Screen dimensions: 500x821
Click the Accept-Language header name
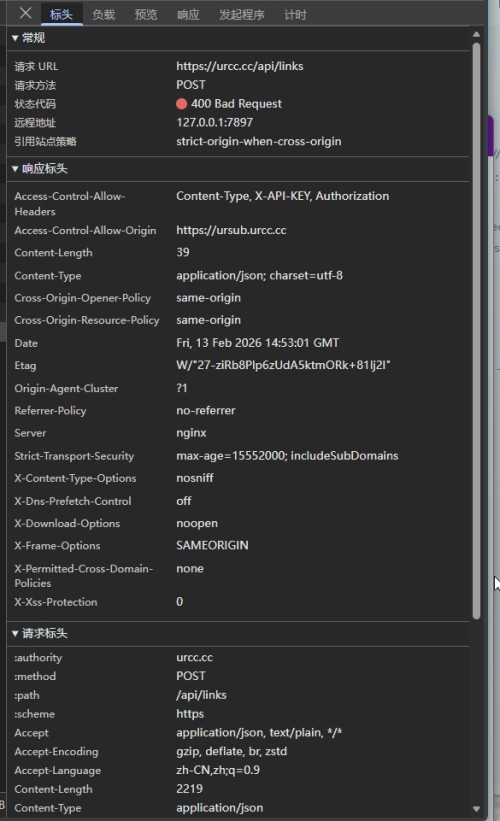tap(58, 771)
